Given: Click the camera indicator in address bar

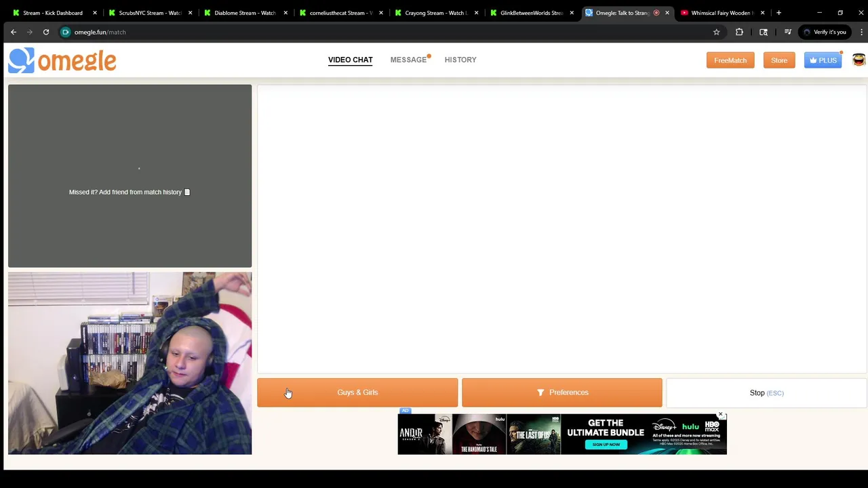Looking at the screenshot, I should 66,32.
